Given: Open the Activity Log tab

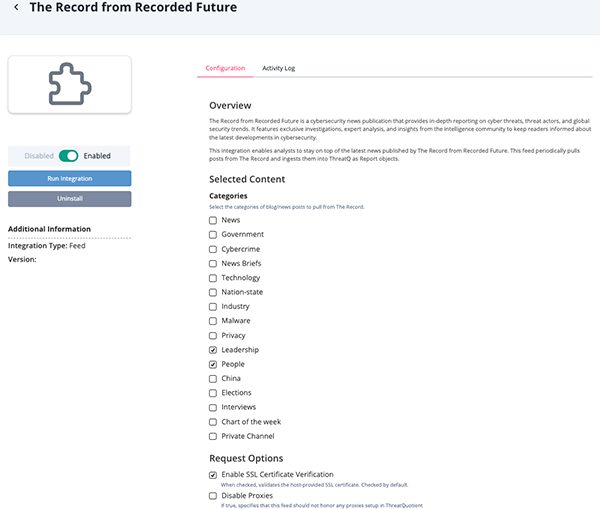Looking at the screenshot, I should (x=279, y=68).
